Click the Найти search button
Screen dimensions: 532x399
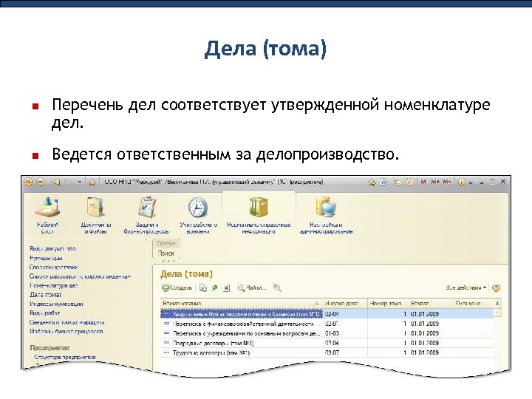click(x=252, y=287)
